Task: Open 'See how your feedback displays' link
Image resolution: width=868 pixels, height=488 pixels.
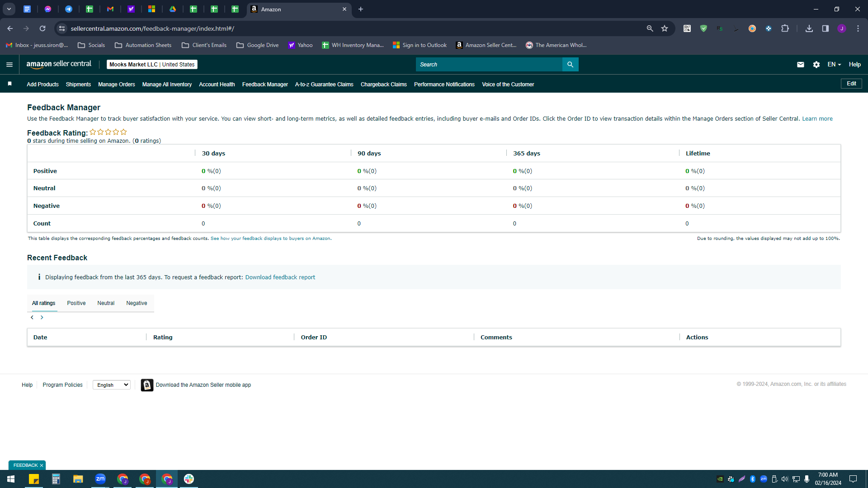Action: pyautogui.click(x=270, y=239)
